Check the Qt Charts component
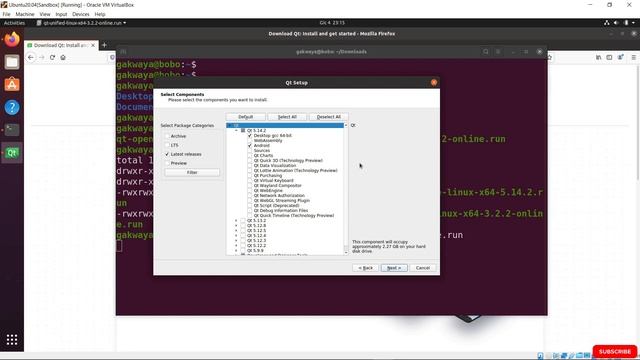Image resolution: width=640 pixels, height=360 pixels. pyautogui.click(x=250, y=156)
